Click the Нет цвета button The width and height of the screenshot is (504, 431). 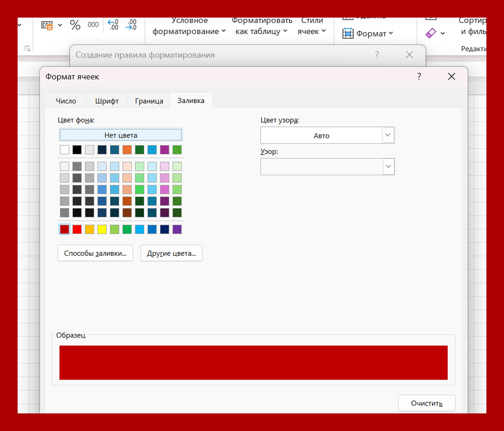(121, 135)
